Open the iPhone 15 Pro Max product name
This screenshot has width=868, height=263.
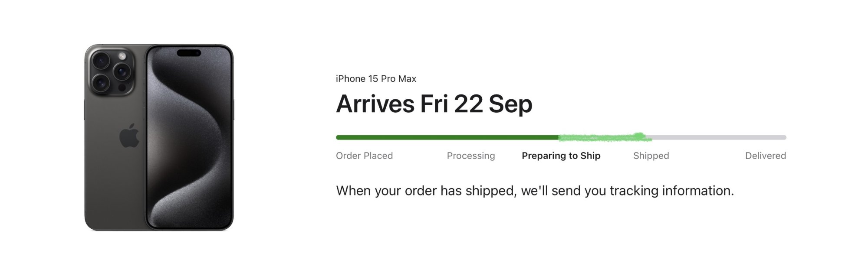(x=376, y=79)
